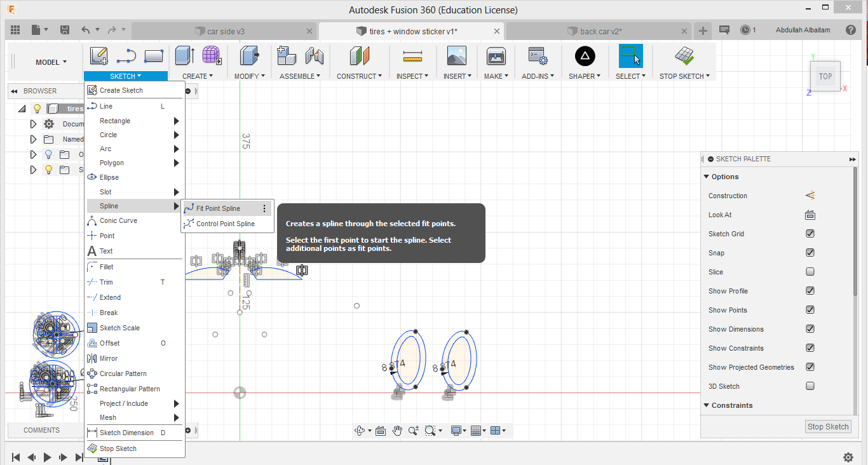Open the CREATE dropdown menu
The image size is (868, 465).
tap(198, 76)
